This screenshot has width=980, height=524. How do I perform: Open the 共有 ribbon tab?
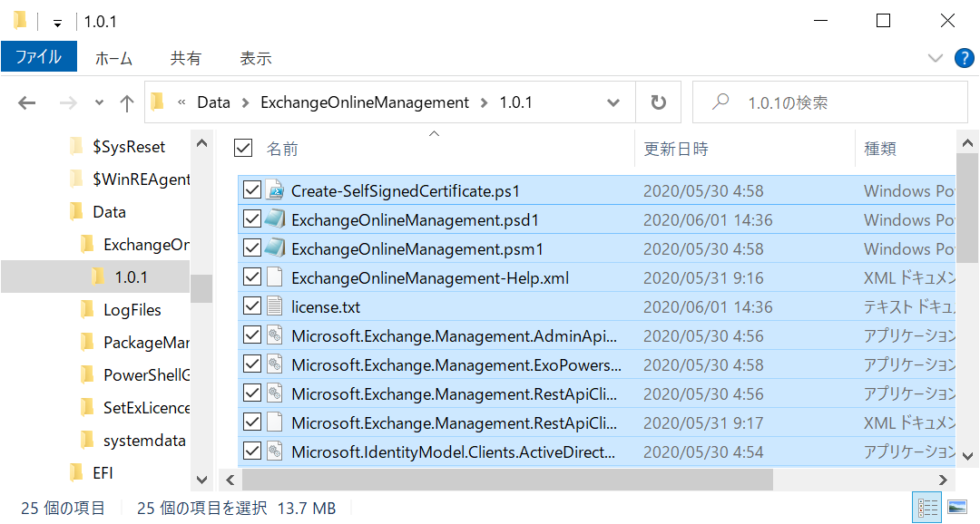point(186,58)
